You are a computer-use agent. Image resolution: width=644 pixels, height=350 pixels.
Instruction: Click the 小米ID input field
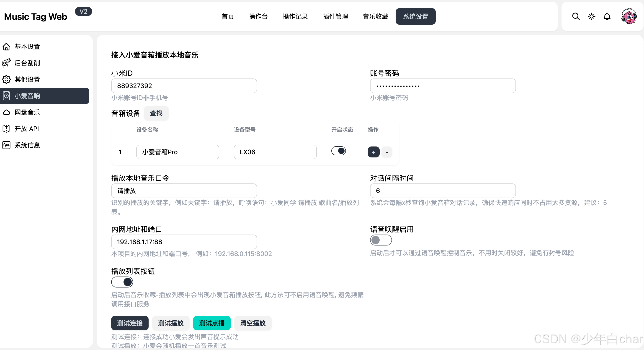click(184, 86)
